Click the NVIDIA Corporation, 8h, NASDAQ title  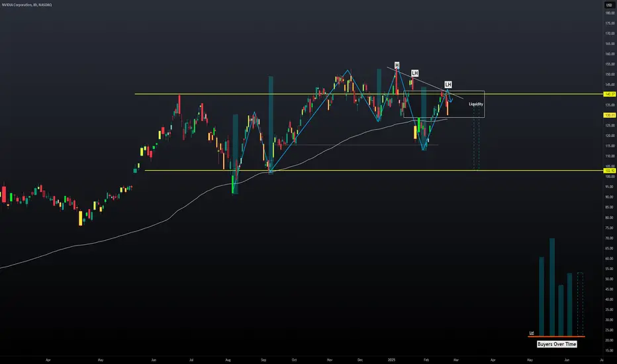(x=26, y=5)
